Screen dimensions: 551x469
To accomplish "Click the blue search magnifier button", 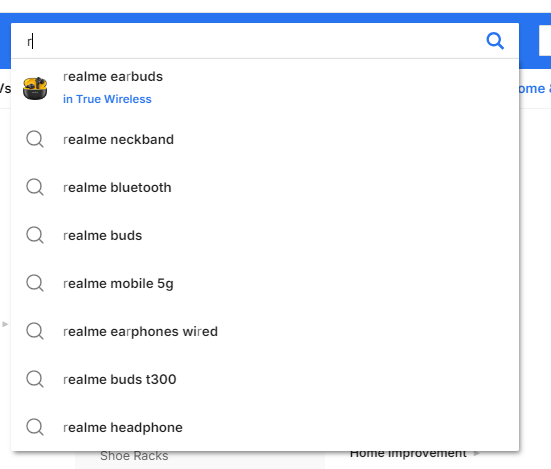I will (x=495, y=41).
